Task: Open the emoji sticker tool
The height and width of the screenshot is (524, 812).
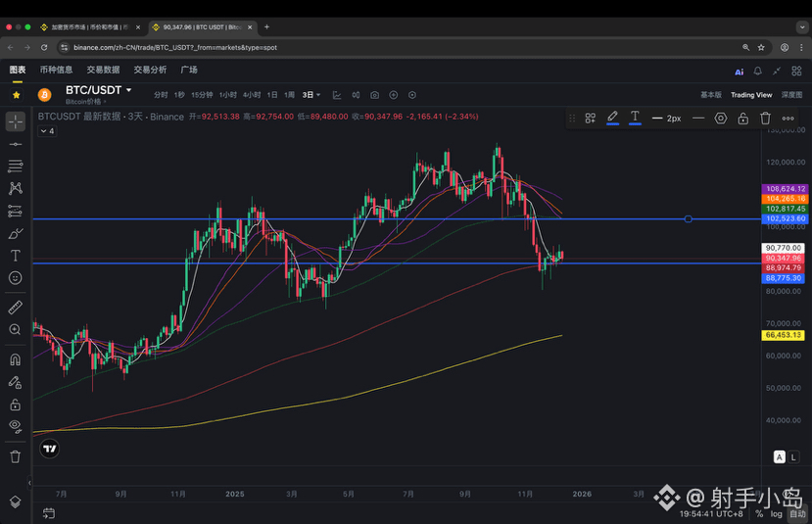Action: point(16,278)
